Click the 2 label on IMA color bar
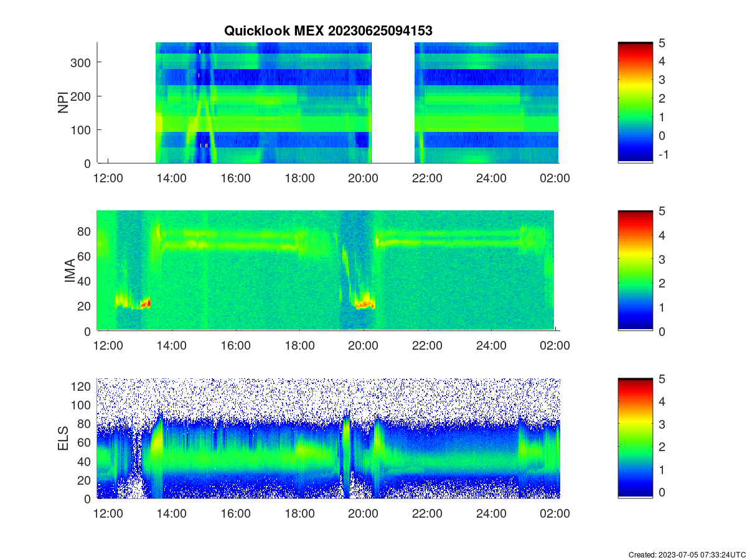 point(661,282)
